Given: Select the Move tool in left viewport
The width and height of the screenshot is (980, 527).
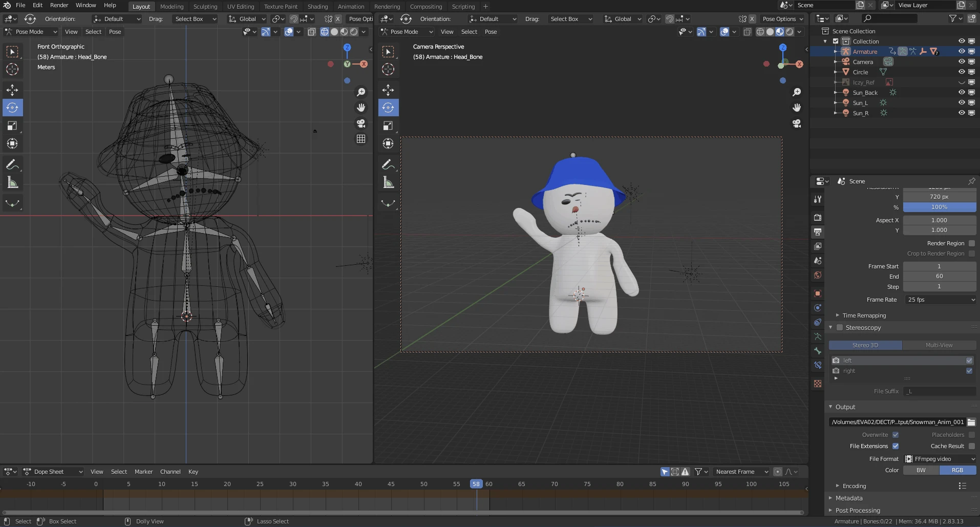Looking at the screenshot, I should 12,90.
